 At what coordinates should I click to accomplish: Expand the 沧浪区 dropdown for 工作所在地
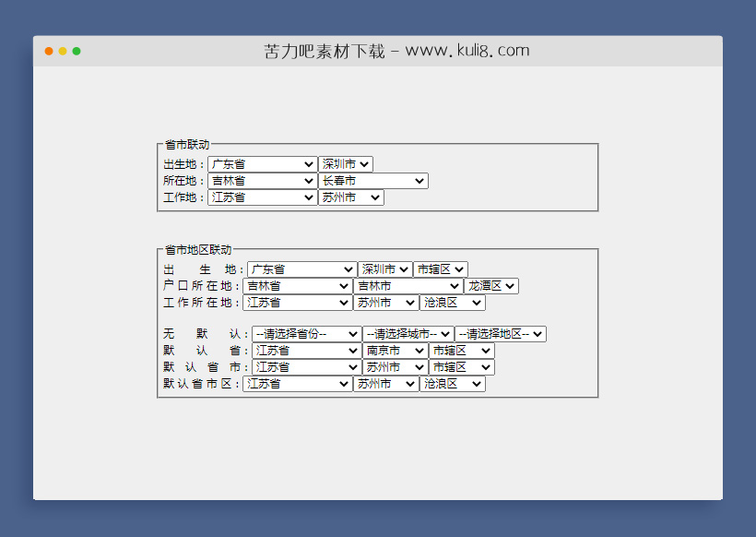click(x=452, y=303)
